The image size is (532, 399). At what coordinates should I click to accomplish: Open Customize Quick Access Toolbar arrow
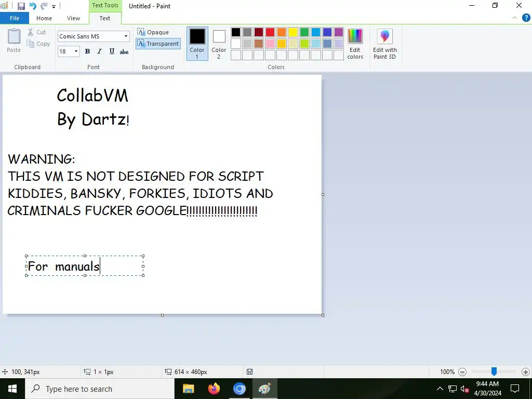click(x=54, y=6)
